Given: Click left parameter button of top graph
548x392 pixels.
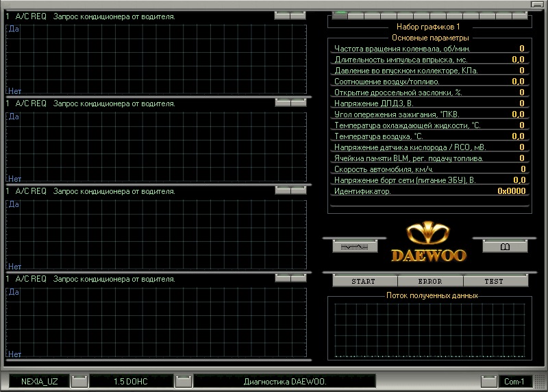Looking at the screenshot, I should point(282,15).
